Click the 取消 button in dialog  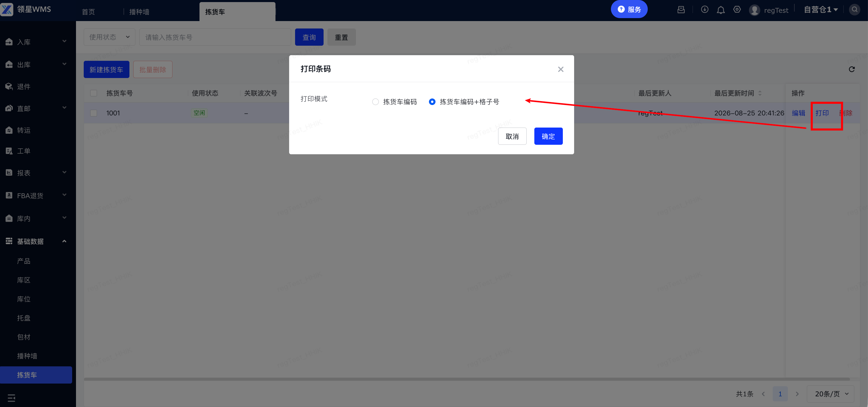coord(512,136)
